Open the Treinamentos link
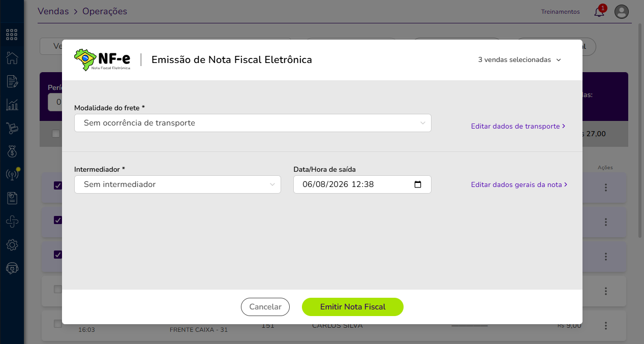The height and width of the screenshot is (344, 644). tap(560, 12)
